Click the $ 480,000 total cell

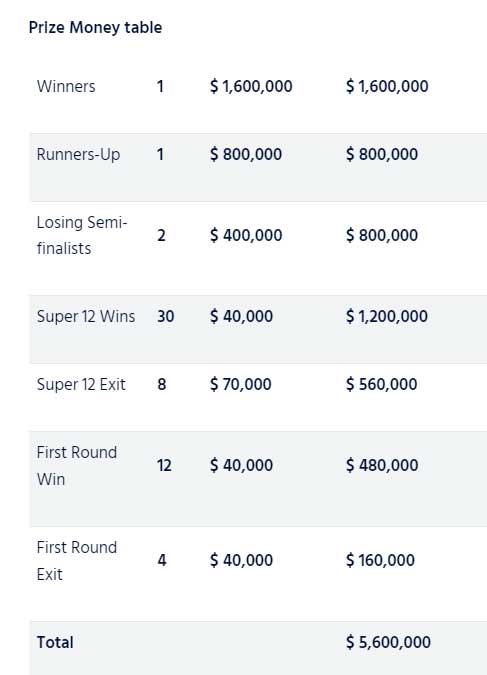click(382, 465)
